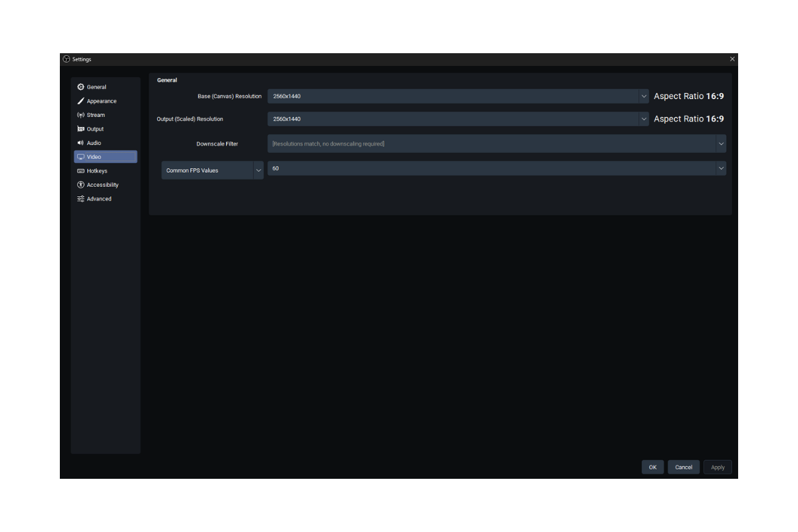Confirm settings with the OK button
798x532 pixels.
tap(652, 467)
